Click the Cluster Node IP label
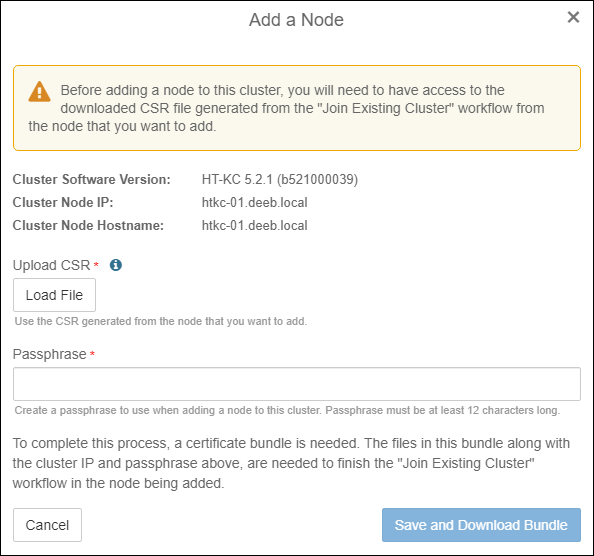The image size is (594, 556). (x=63, y=203)
